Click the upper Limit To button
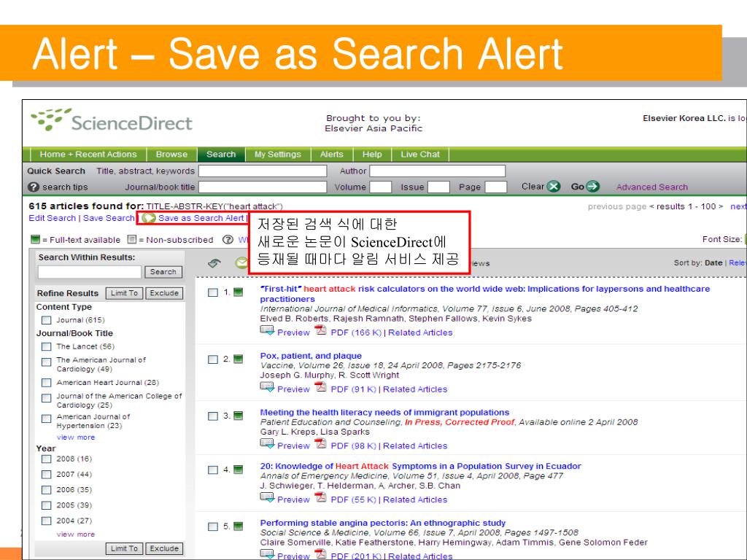 [124, 293]
